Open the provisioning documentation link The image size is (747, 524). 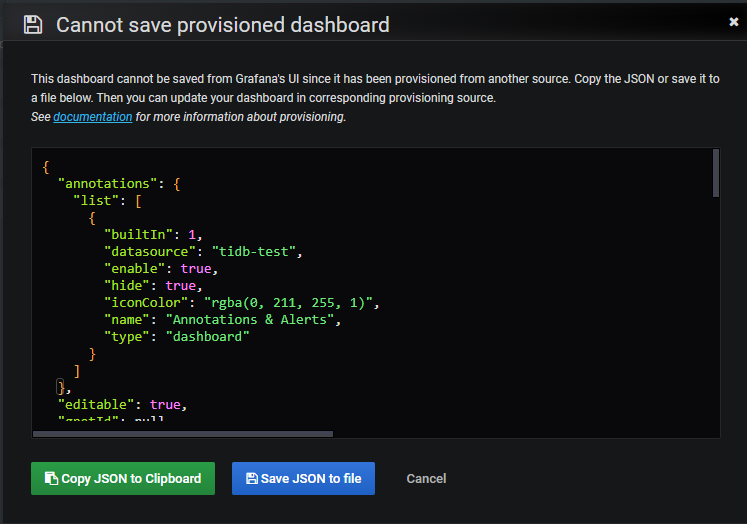coord(92,117)
